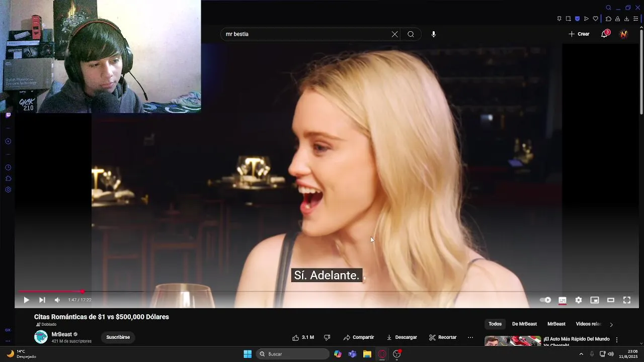
Task: Open the weather widget showing 14°C
Action: [21, 354]
